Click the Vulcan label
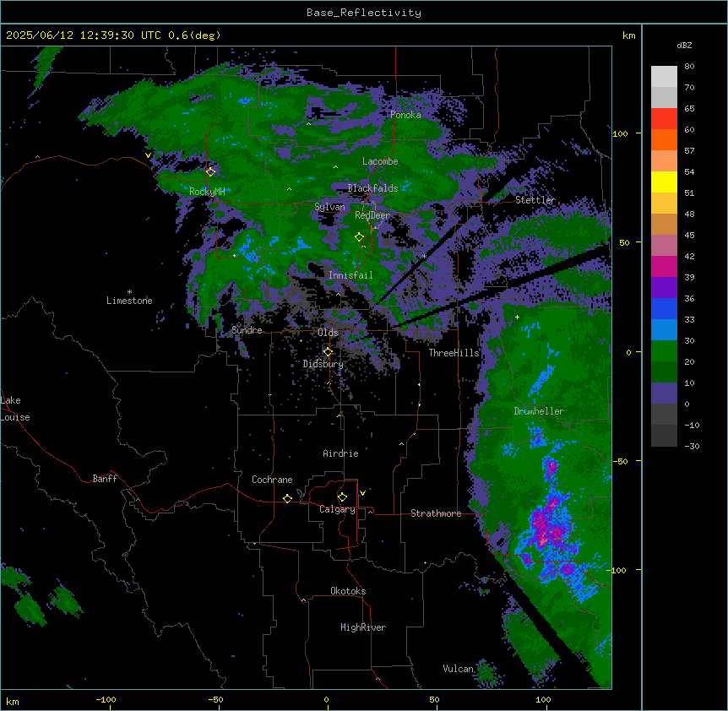Image resolution: width=728 pixels, height=711 pixels. 458,669
